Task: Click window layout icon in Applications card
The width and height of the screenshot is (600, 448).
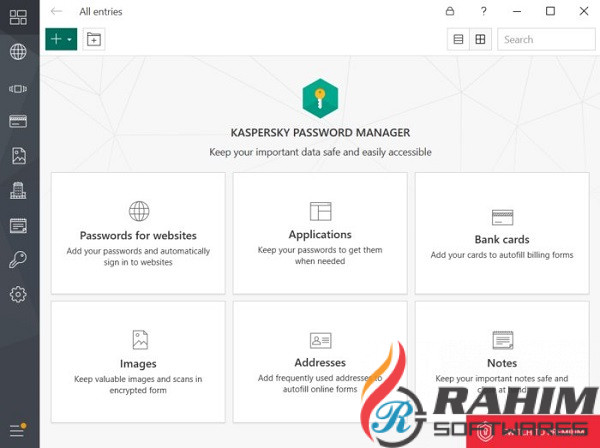Action: [x=320, y=211]
